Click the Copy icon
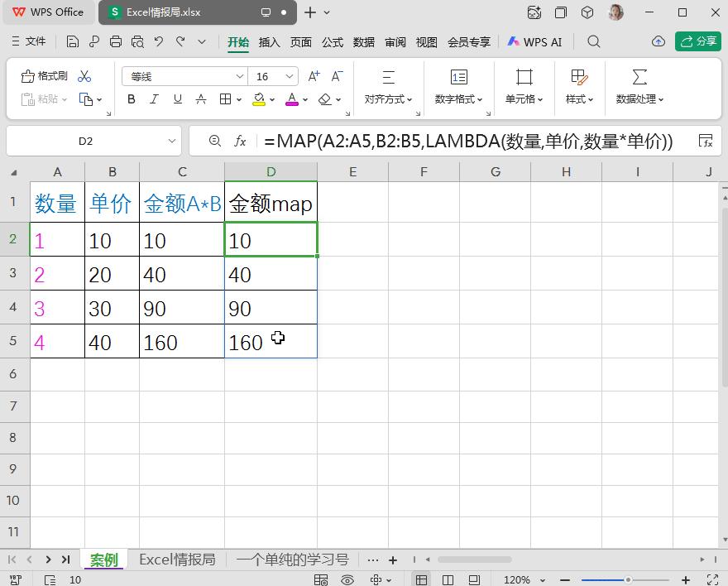The width and height of the screenshot is (728, 586). (86, 98)
